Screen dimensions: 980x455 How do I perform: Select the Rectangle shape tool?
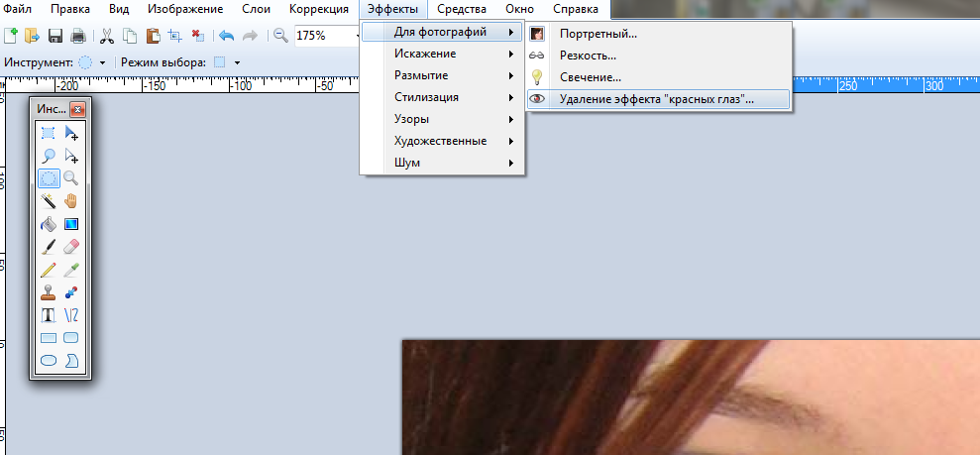49,337
